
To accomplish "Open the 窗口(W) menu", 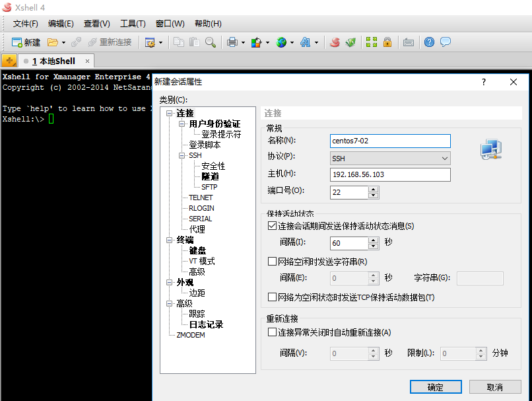I will tap(170, 24).
